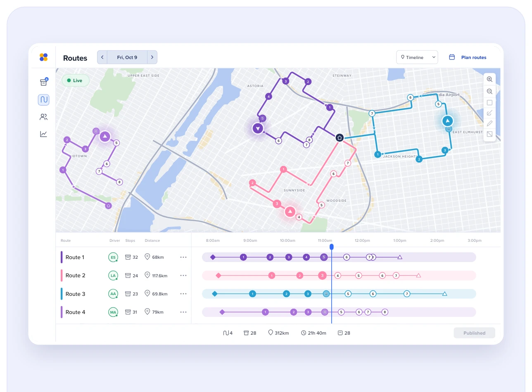Select the bottom crossed-square map tool

point(489,134)
